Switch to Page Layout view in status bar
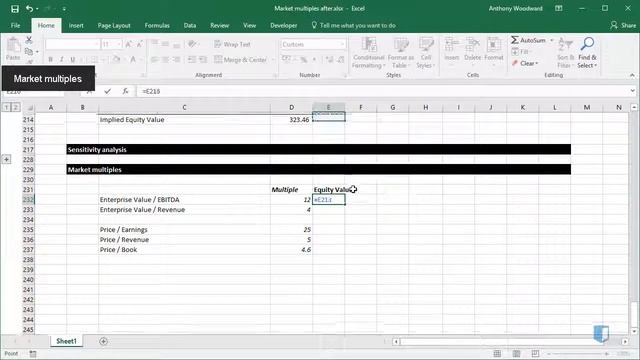The width and height of the screenshot is (640, 360). 516,353
